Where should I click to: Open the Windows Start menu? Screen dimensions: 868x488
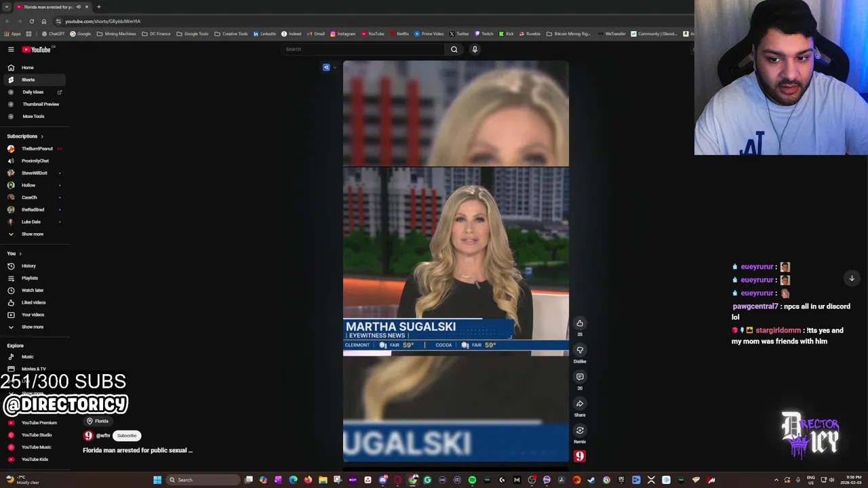(157, 480)
